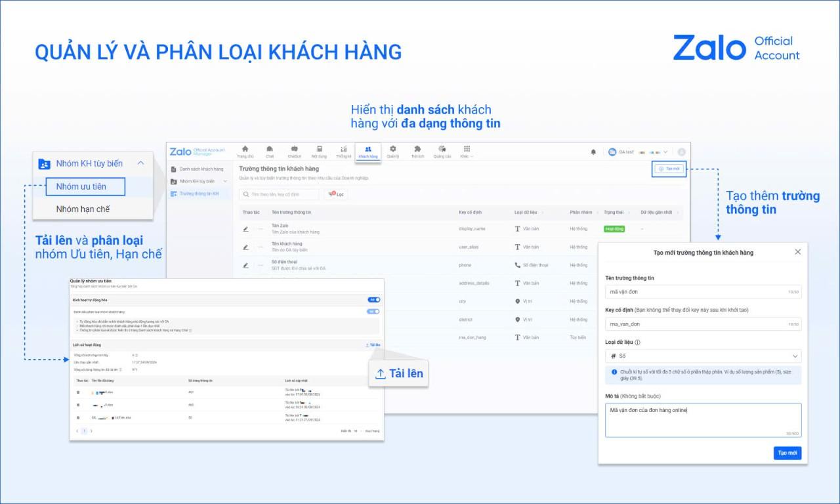Click the Zalo Official Account Manager logo

197,152
